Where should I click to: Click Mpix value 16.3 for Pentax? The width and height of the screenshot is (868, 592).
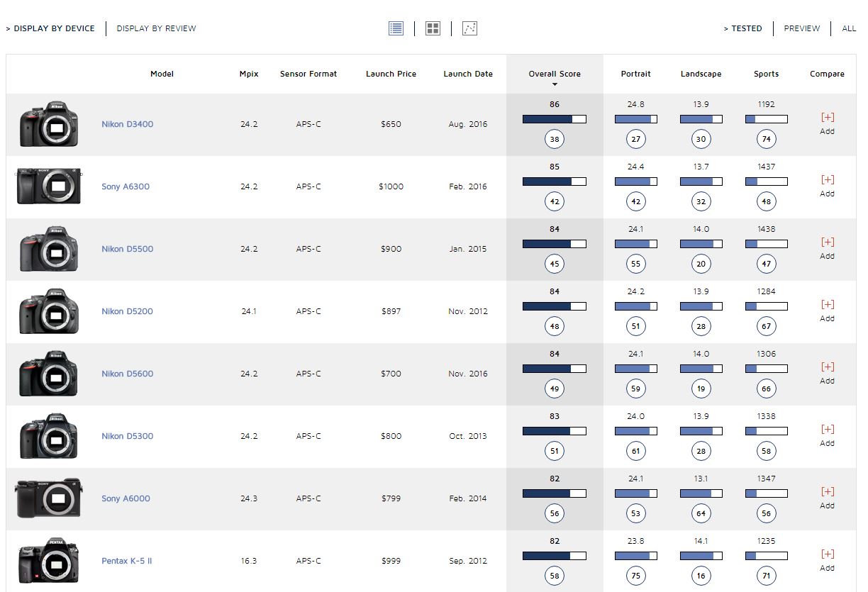click(249, 561)
